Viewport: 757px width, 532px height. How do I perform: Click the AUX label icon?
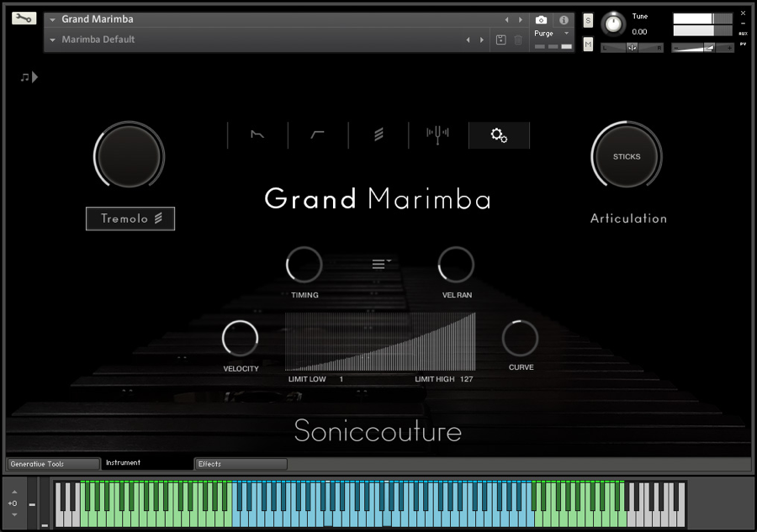pos(743,34)
